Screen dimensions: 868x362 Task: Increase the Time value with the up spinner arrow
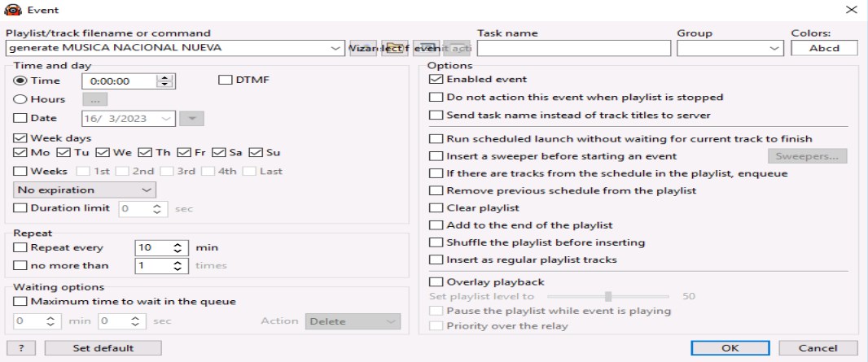coord(166,77)
